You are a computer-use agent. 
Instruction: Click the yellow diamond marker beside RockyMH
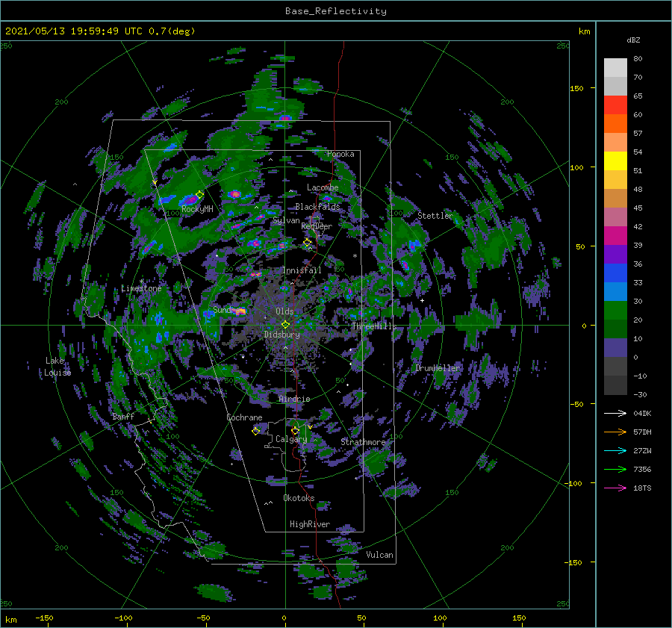coord(199,195)
